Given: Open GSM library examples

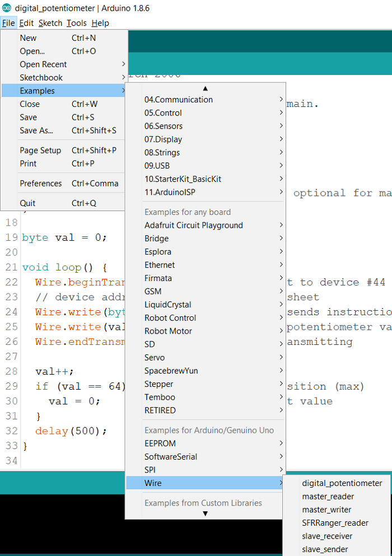Looking at the screenshot, I should [x=206, y=292].
